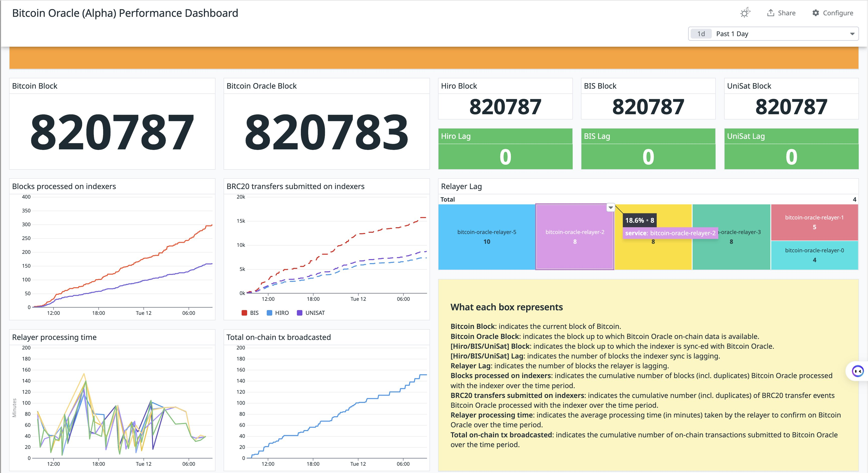Viewport: 868px width, 473px height.
Task: Click the bitcoin-oracle-relayer-0 treemap tile
Action: (815, 255)
